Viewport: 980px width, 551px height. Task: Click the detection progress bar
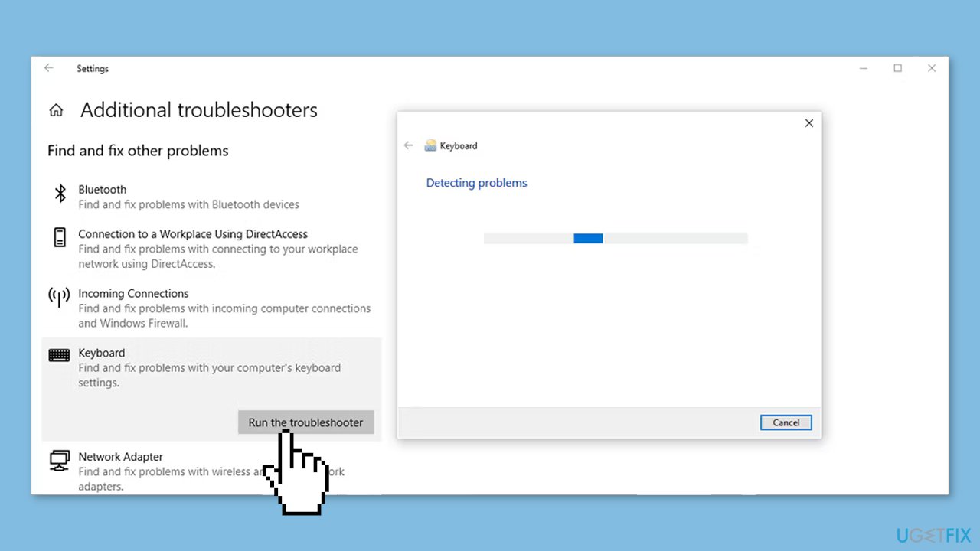tap(615, 238)
